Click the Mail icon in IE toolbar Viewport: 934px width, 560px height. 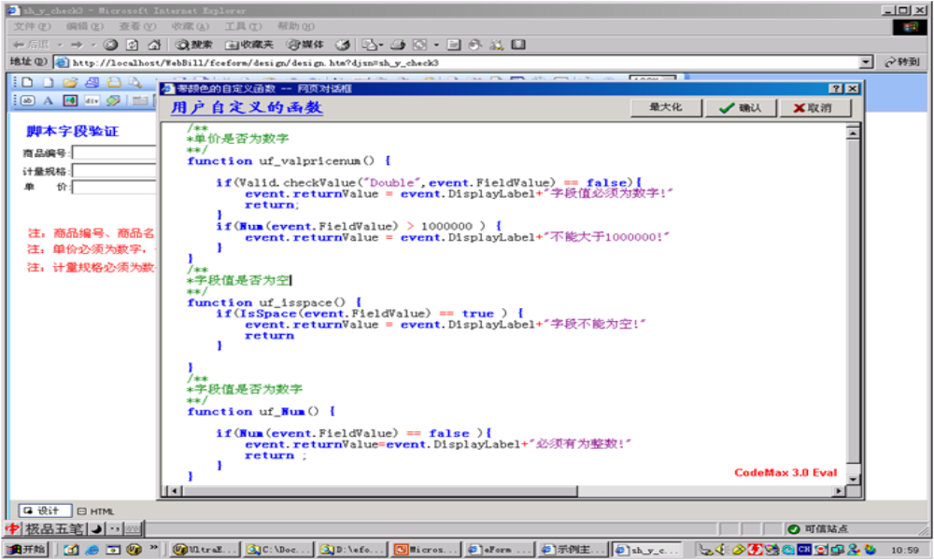[x=369, y=45]
